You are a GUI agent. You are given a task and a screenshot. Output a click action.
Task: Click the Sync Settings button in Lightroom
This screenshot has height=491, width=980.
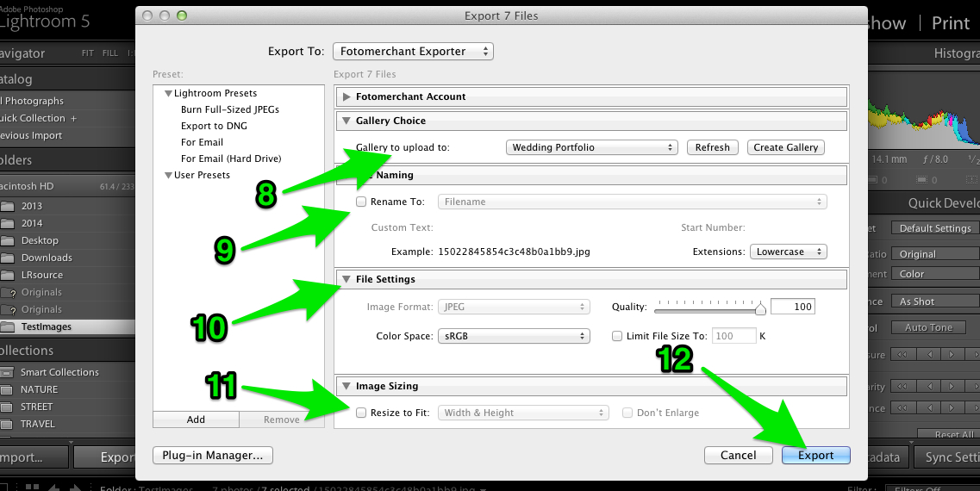click(x=947, y=457)
